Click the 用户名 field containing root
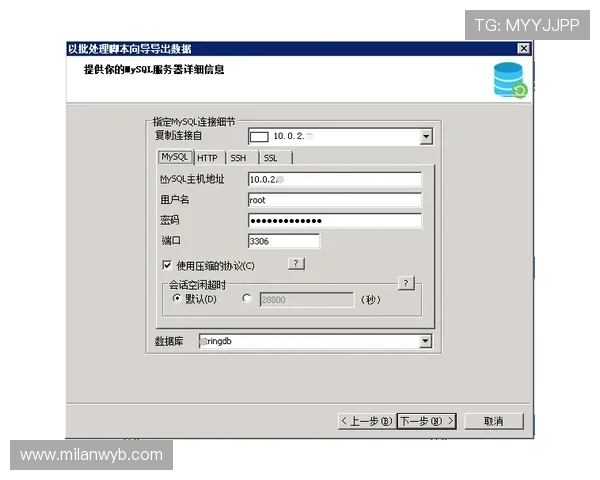Viewport: 600px width, 480px height. [334, 200]
